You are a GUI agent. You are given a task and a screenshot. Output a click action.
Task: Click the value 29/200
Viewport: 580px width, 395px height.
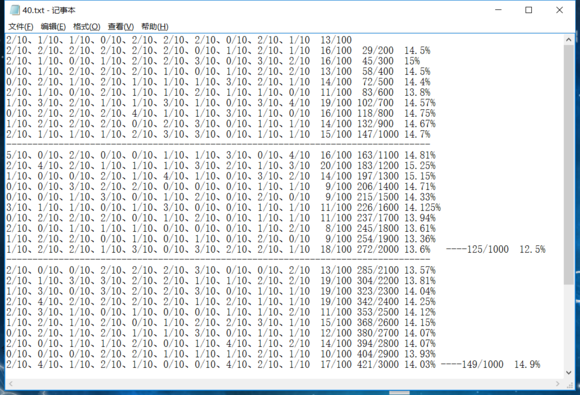[x=378, y=51]
